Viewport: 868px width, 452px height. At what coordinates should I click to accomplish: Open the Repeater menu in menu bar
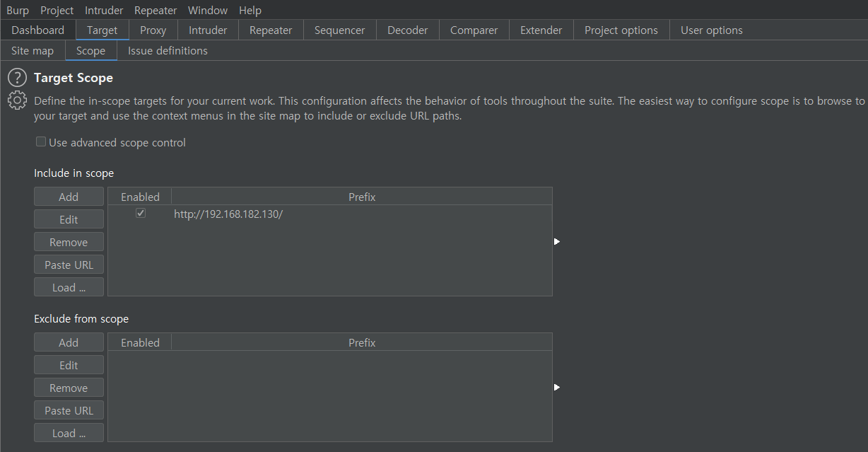pyautogui.click(x=156, y=10)
